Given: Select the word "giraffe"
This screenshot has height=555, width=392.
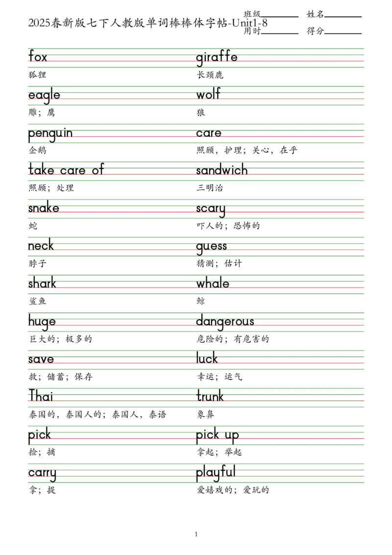Looking at the screenshot, I should point(217,57).
